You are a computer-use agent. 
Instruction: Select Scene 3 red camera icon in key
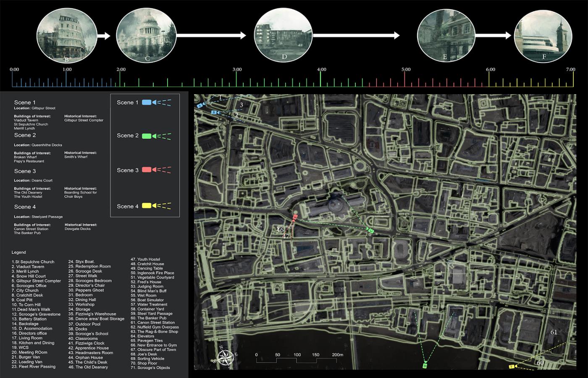coord(147,170)
